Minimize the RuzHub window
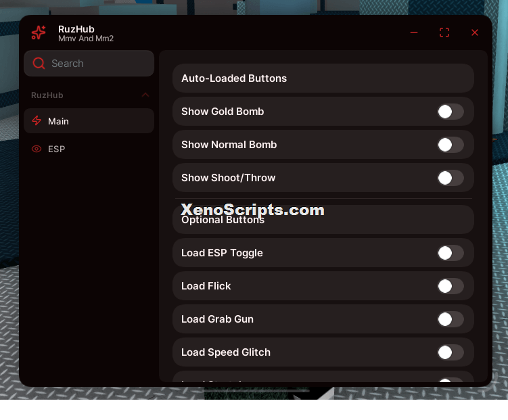The width and height of the screenshot is (508, 420). (x=414, y=32)
